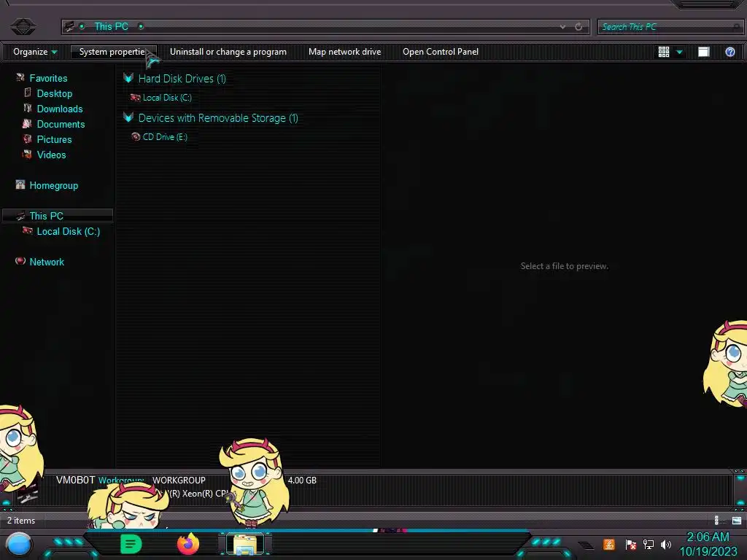Collapse the Hard Disk Drives group
The image size is (747, 560).
tap(128, 78)
